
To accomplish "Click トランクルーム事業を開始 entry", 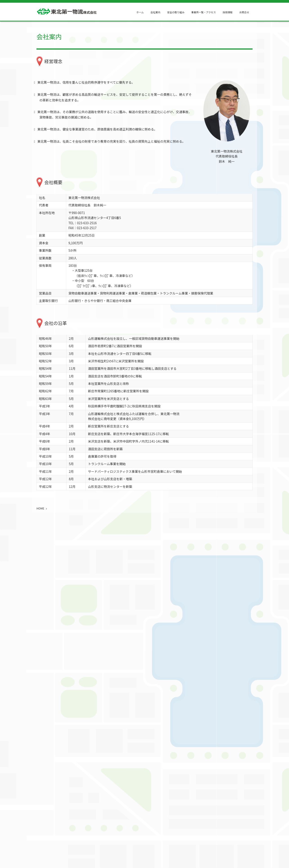I will (x=107, y=464).
